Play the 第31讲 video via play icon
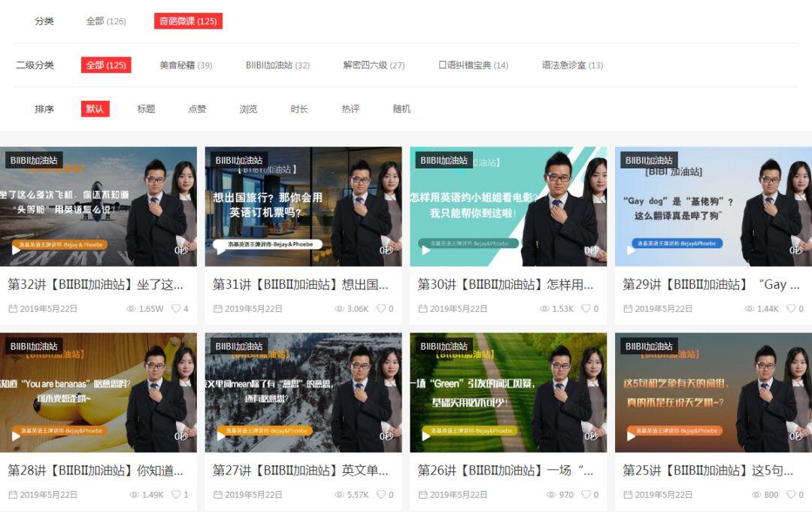Image resolution: width=812 pixels, height=512 pixels. (221, 250)
